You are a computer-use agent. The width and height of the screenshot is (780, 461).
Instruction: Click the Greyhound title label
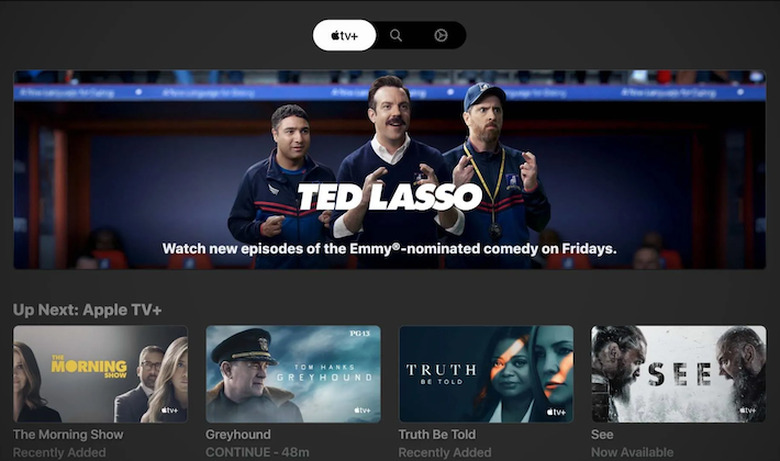238,435
